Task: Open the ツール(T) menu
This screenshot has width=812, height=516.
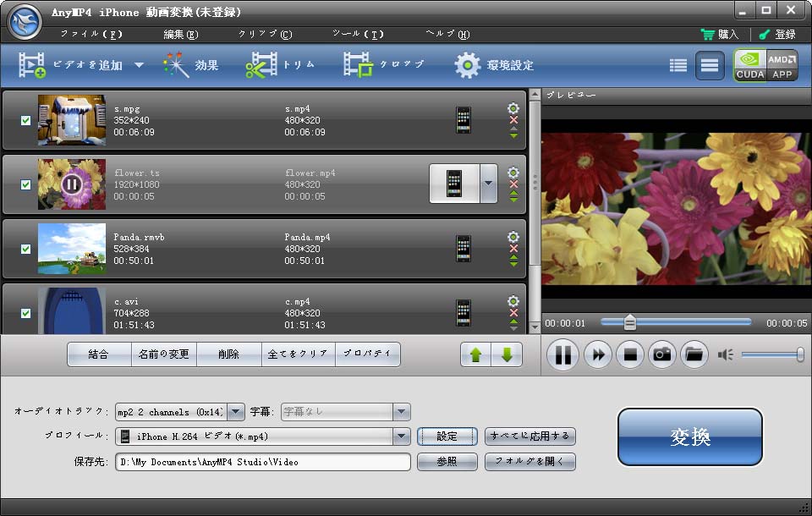Action: coord(359,34)
